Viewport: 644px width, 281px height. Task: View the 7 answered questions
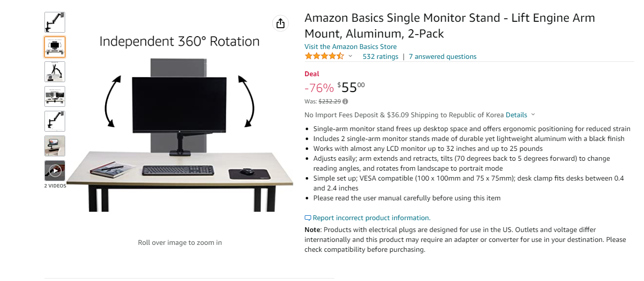[443, 56]
